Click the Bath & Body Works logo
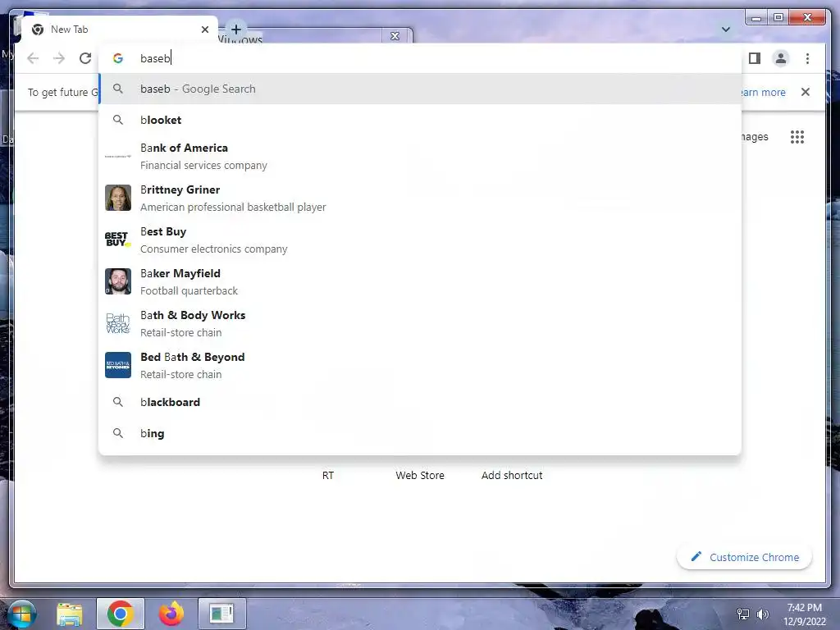 (x=118, y=323)
